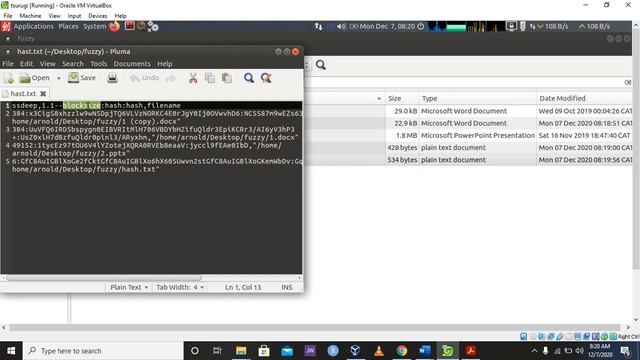Select the 1.8 MB PowerPoint Presentation row

pos(469,136)
